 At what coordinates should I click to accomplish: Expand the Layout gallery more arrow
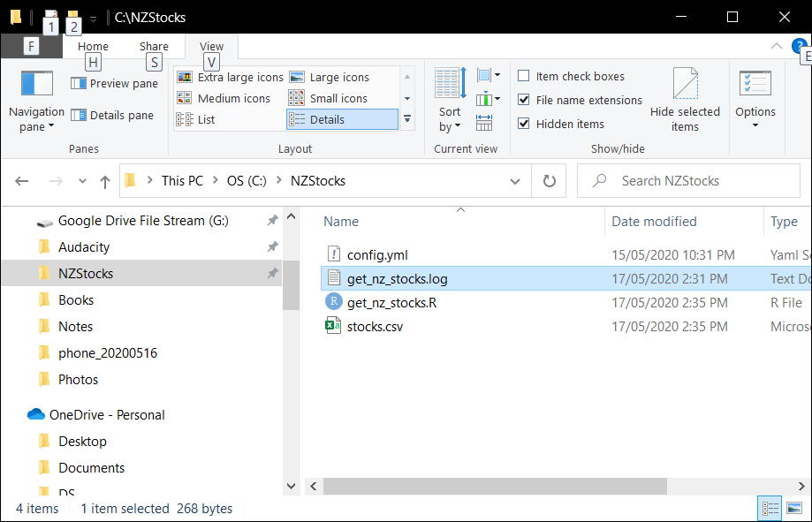407,118
